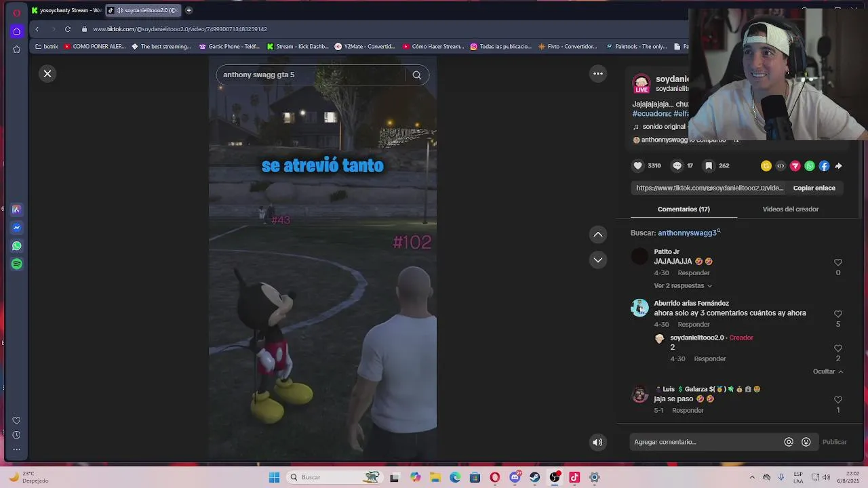The width and height of the screenshot is (868, 488).
Task: Like Luis Galarza's comment
Action: click(x=838, y=400)
